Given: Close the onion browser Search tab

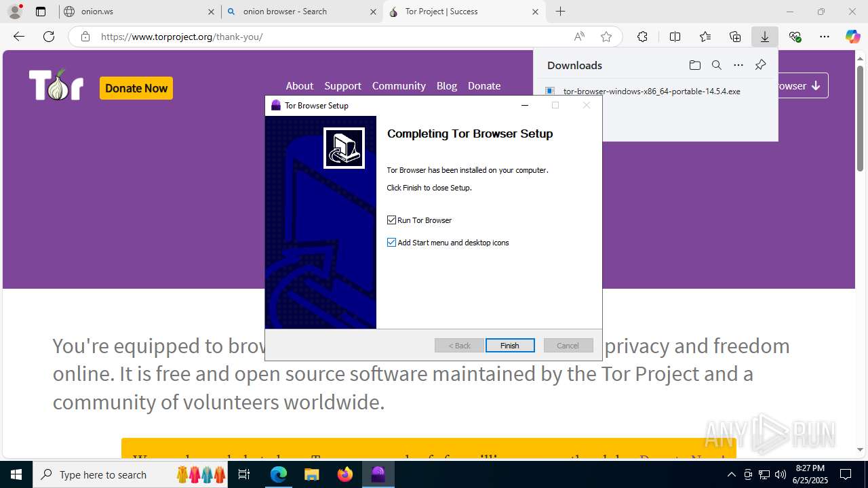Looking at the screenshot, I should (x=373, y=12).
